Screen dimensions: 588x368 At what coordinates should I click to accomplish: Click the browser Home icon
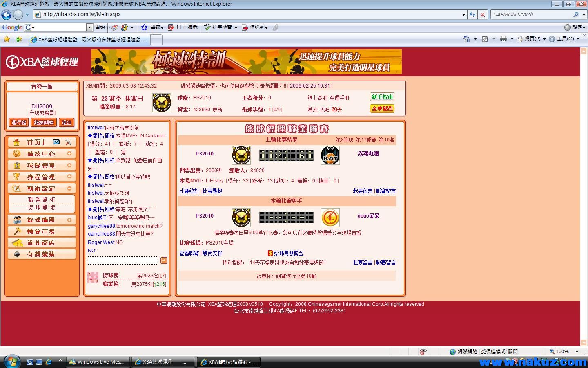click(x=467, y=39)
